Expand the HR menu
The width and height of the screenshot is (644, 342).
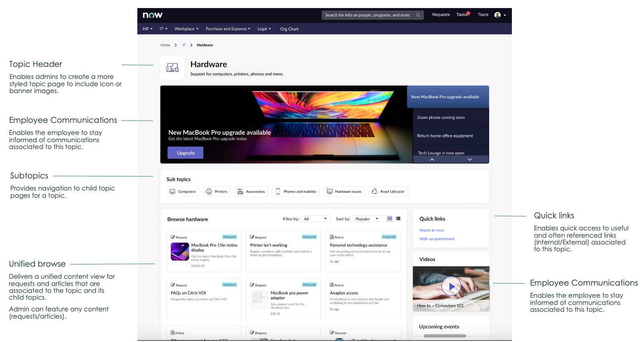click(x=147, y=29)
